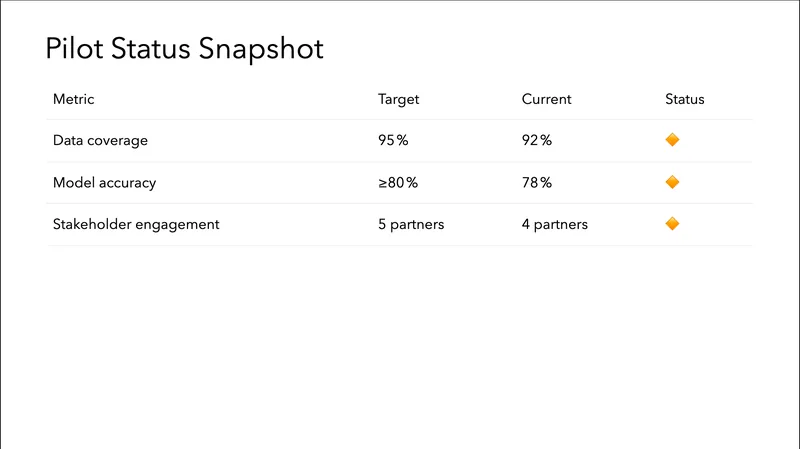800x449 pixels.
Task: Select the Model accuracy metric cell
Action: (104, 183)
